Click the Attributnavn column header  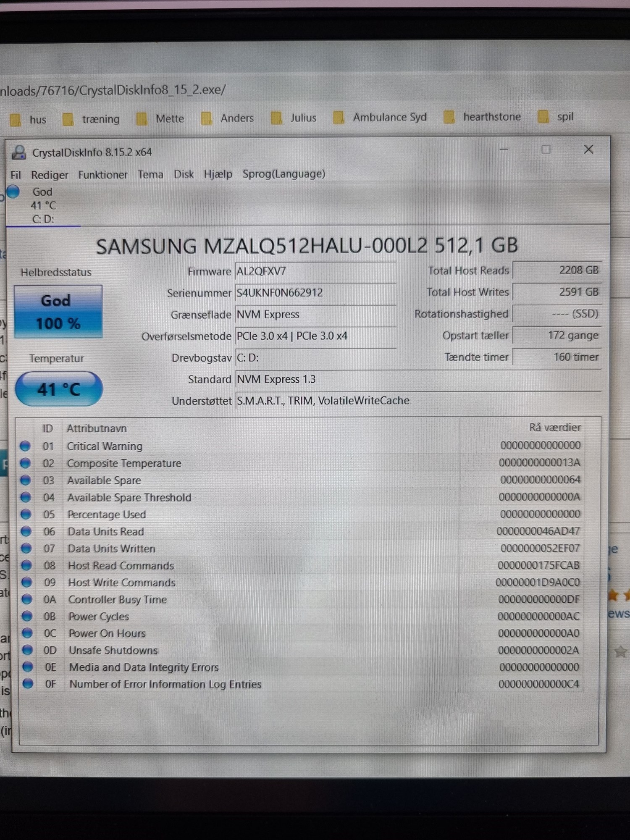point(97,428)
